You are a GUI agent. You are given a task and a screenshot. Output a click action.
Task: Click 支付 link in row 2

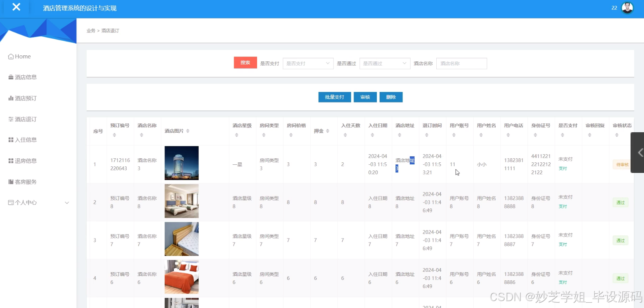point(563,207)
